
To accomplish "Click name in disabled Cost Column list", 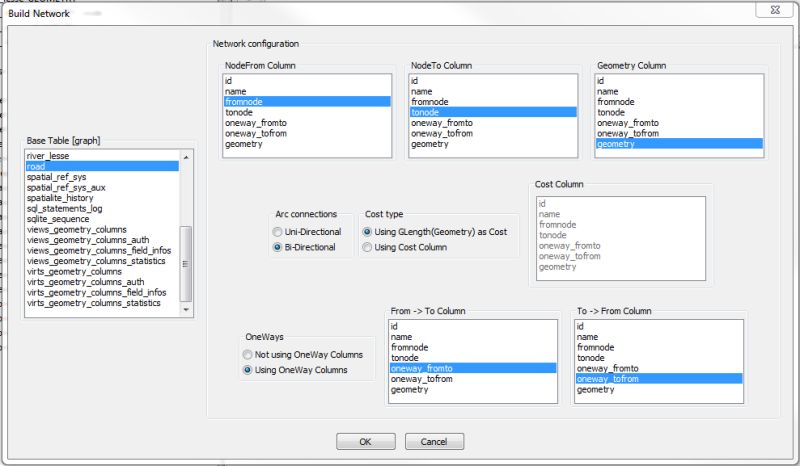I will (621, 214).
